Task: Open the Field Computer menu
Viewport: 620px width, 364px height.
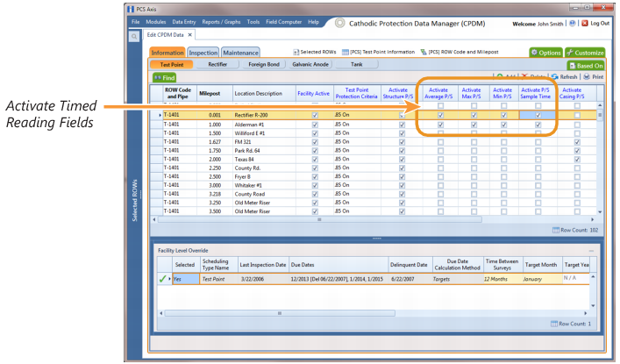Action: pos(283,22)
